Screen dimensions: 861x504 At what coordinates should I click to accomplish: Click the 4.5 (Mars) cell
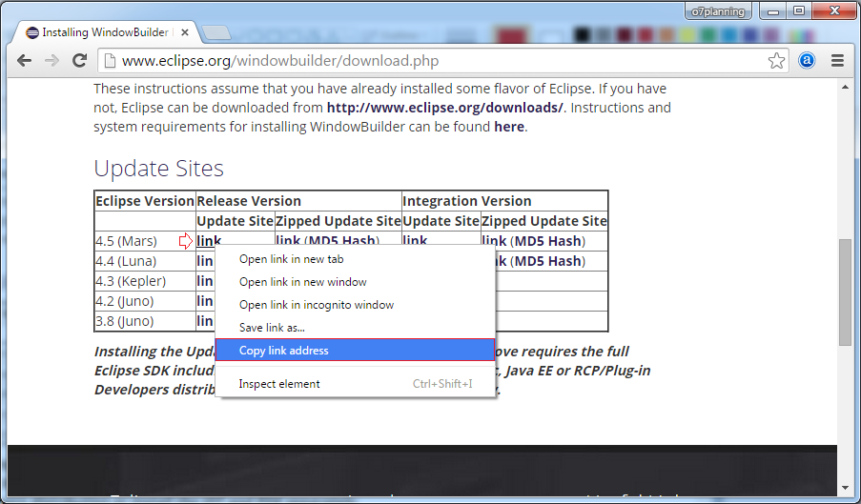[145, 241]
